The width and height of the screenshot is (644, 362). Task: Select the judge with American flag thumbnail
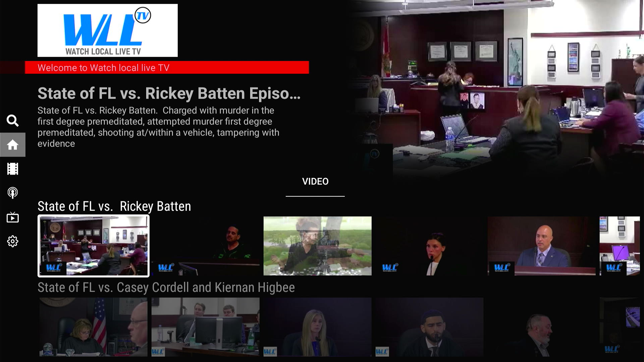coord(94,326)
